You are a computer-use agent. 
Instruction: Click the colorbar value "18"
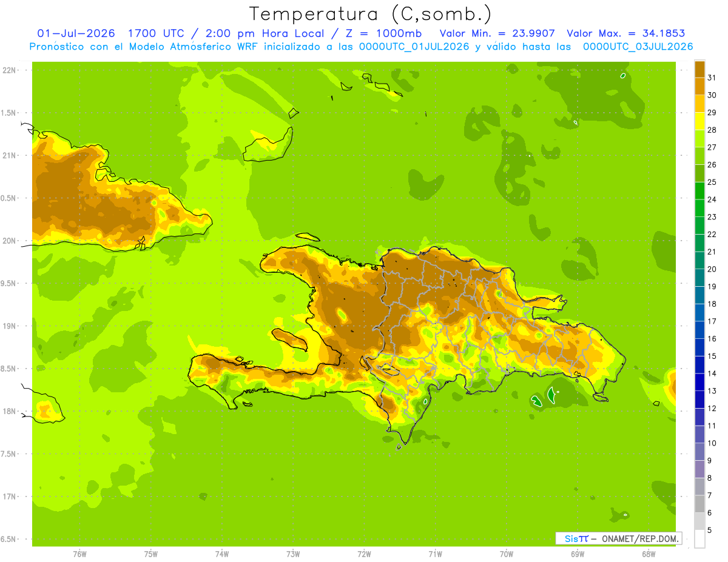point(712,304)
